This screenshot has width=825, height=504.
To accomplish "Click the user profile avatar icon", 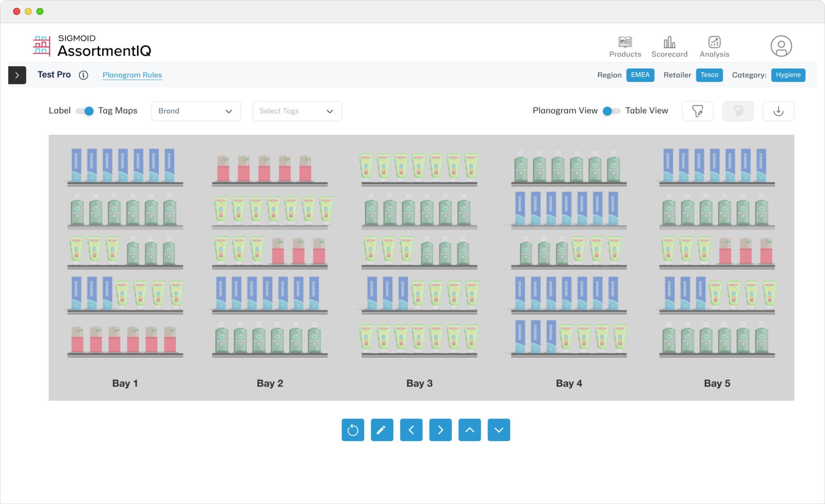I will pyautogui.click(x=781, y=46).
